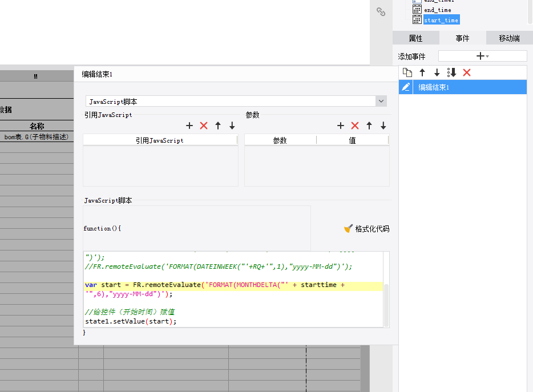
Task: Click the 值 column header
Action: (x=353, y=140)
